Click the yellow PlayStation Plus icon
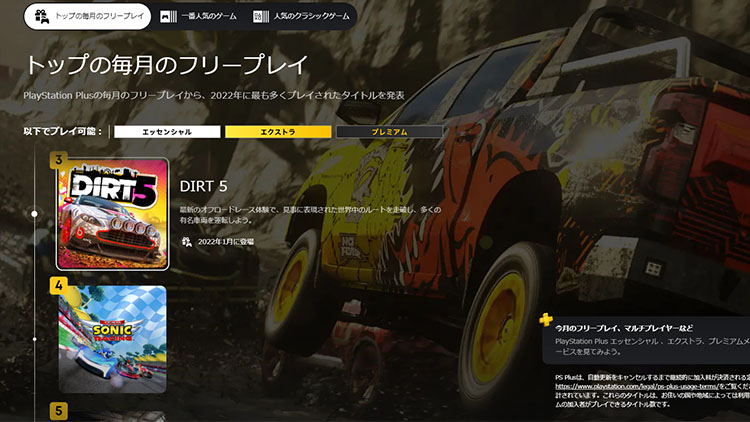This screenshot has height=422, width=750. click(x=546, y=320)
